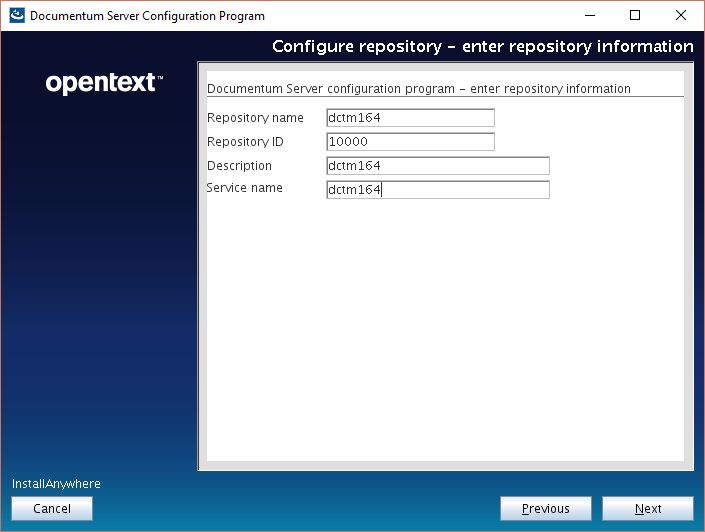
Task: Click the Service name input field
Action: pyautogui.click(x=437, y=190)
